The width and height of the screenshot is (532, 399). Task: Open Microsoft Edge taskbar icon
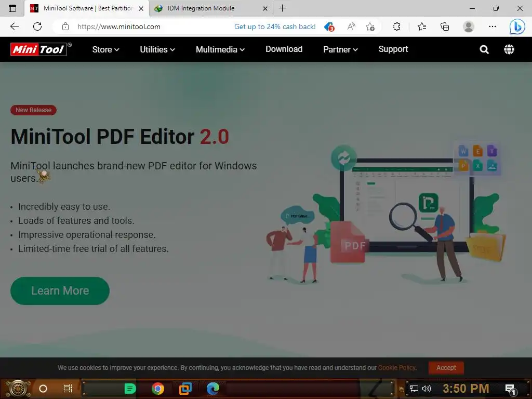213,389
